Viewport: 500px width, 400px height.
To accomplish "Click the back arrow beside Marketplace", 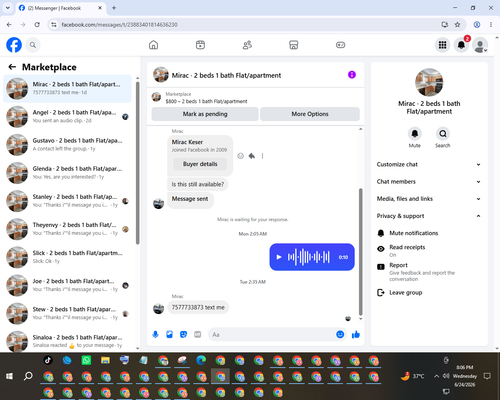I will click(12, 67).
